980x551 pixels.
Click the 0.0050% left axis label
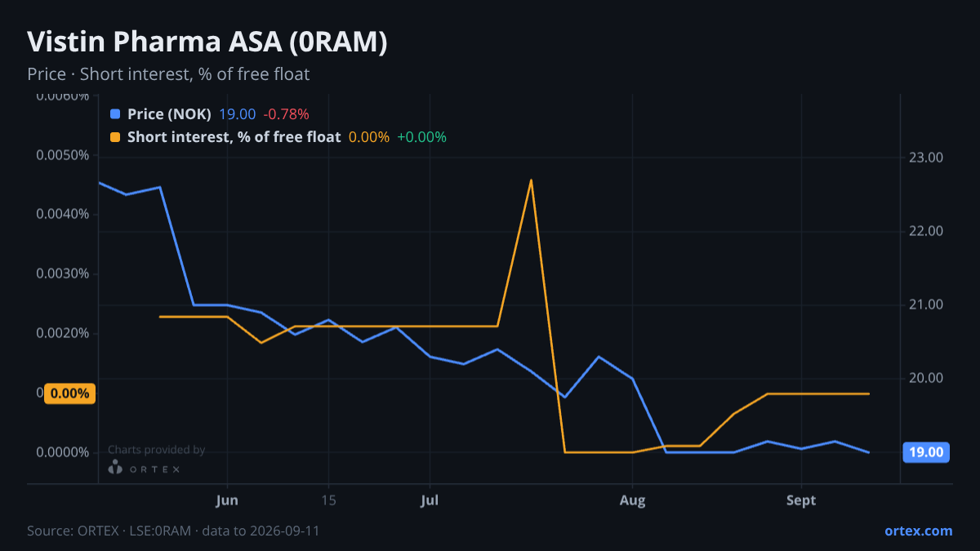point(62,155)
